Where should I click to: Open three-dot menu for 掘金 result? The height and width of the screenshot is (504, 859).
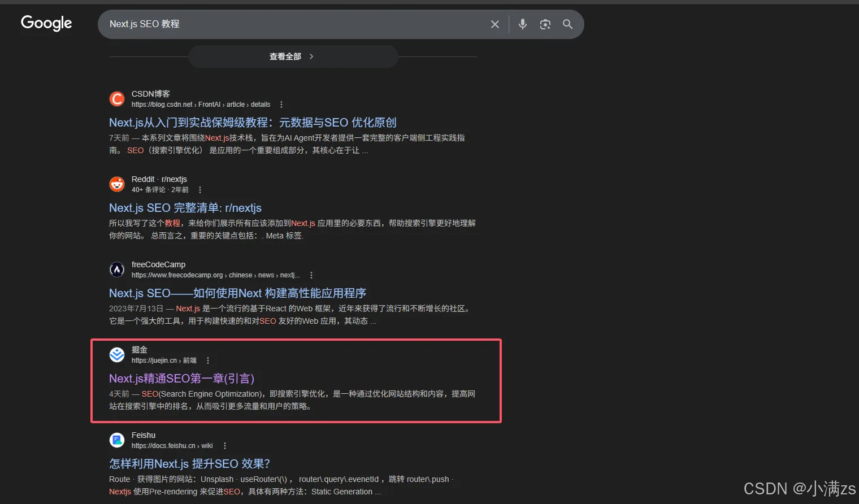tap(207, 359)
